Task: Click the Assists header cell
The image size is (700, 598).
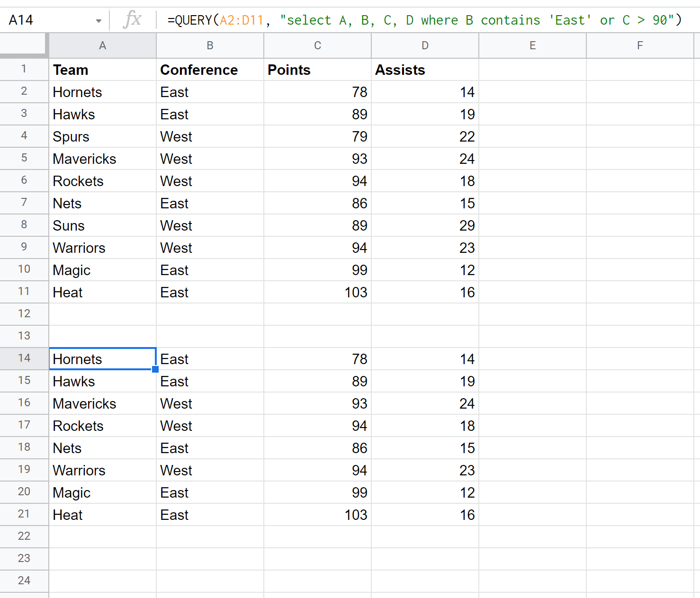Action: pos(425,70)
